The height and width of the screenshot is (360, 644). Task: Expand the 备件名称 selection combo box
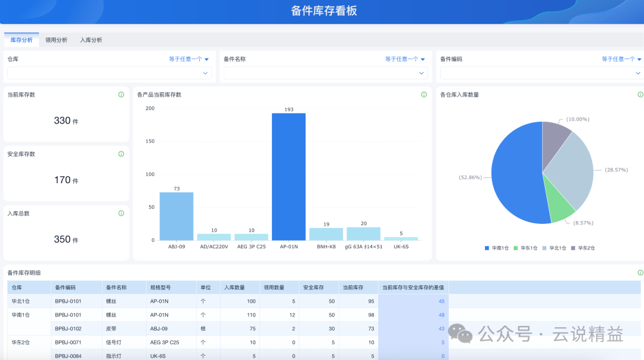click(x=326, y=73)
